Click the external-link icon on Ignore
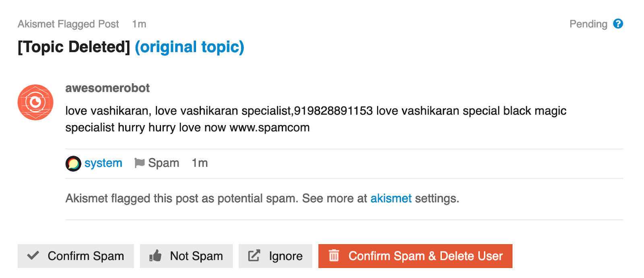 254,255
